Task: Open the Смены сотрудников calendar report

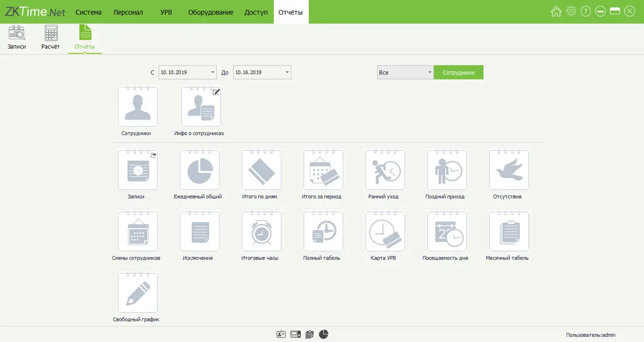Action: coord(138,231)
